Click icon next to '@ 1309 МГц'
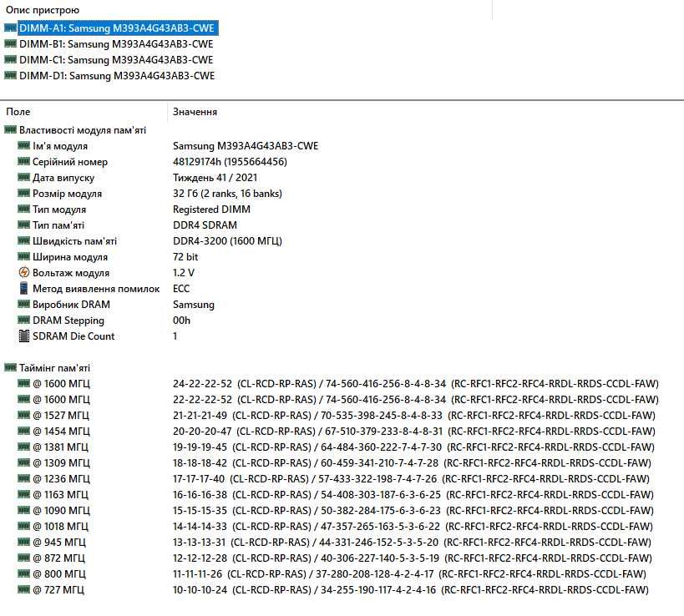The width and height of the screenshot is (684, 616). [23, 462]
